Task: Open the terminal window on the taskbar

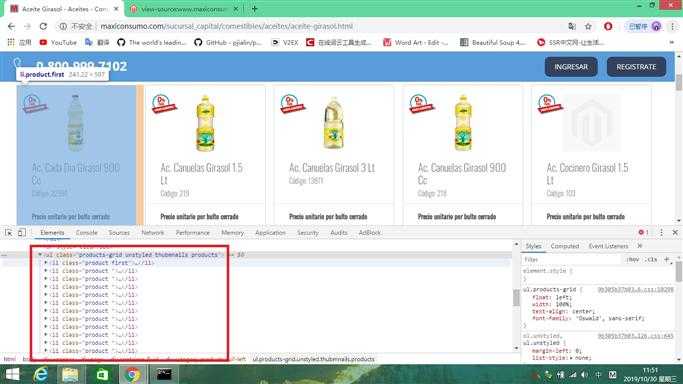Action: coord(164,374)
